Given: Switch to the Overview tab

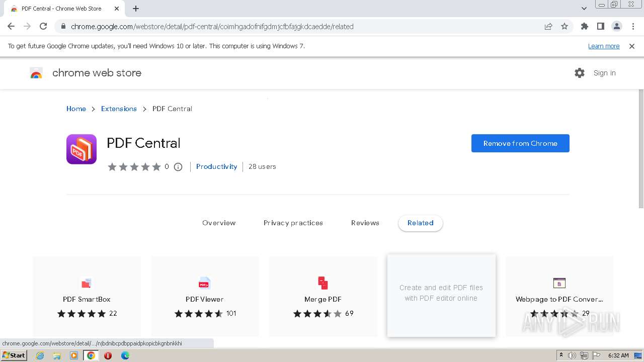Looking at the screenshot, I should pos(219,223).
